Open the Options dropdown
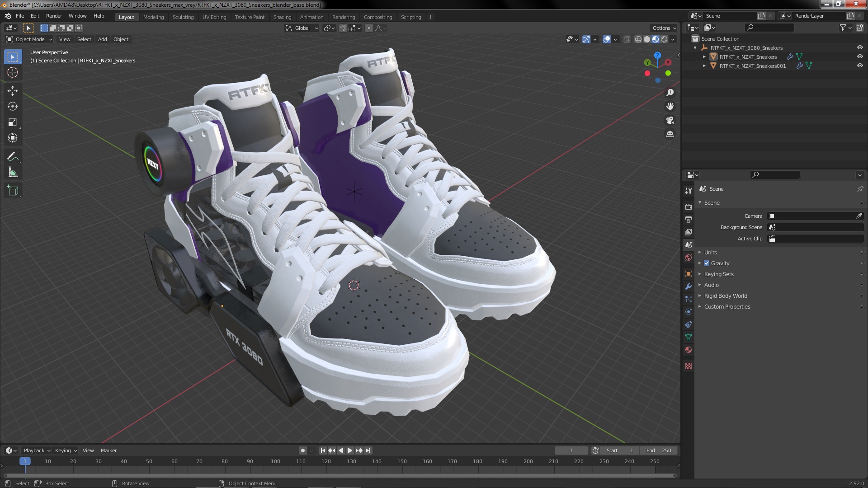Image resolution: width=868 pixels, height=488 pixels. pos(664,28)
